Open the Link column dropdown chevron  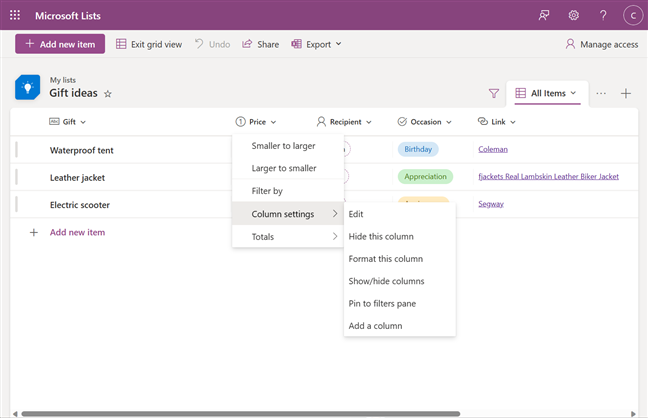[x=513, y=122]
